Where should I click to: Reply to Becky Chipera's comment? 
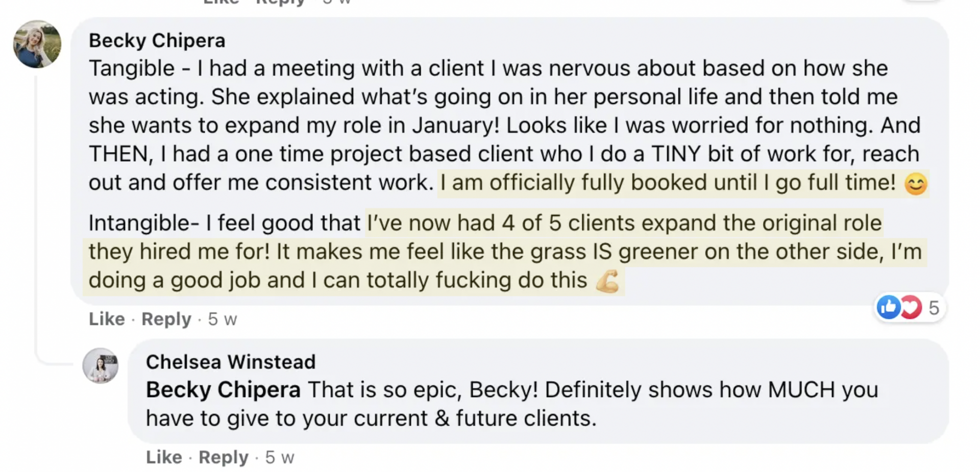point(166,319)
